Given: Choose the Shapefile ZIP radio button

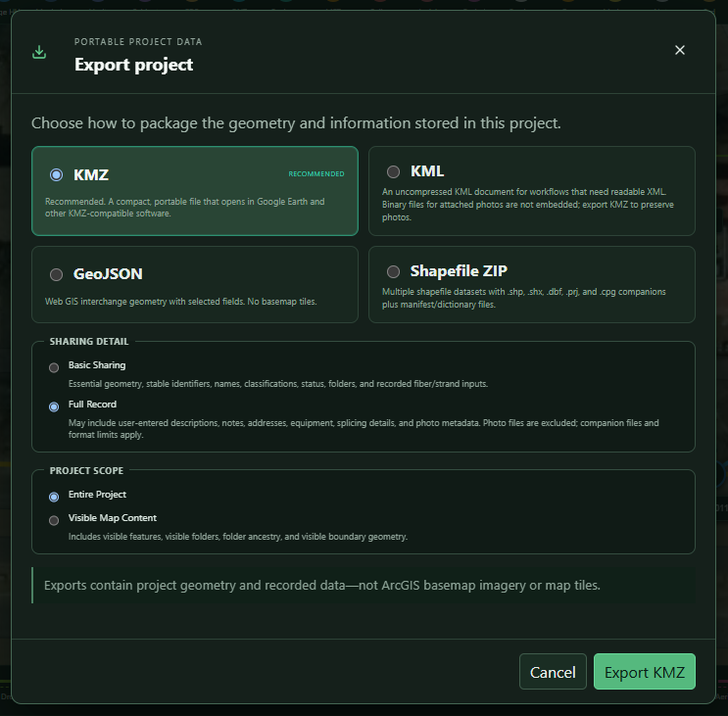Looking at the screenshot, I should 393,271.
